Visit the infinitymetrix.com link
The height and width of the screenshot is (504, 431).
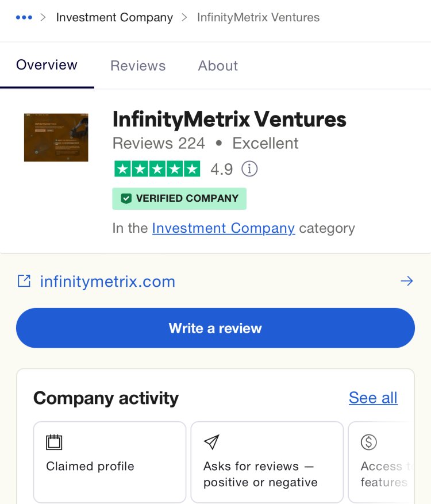[107, 282]
